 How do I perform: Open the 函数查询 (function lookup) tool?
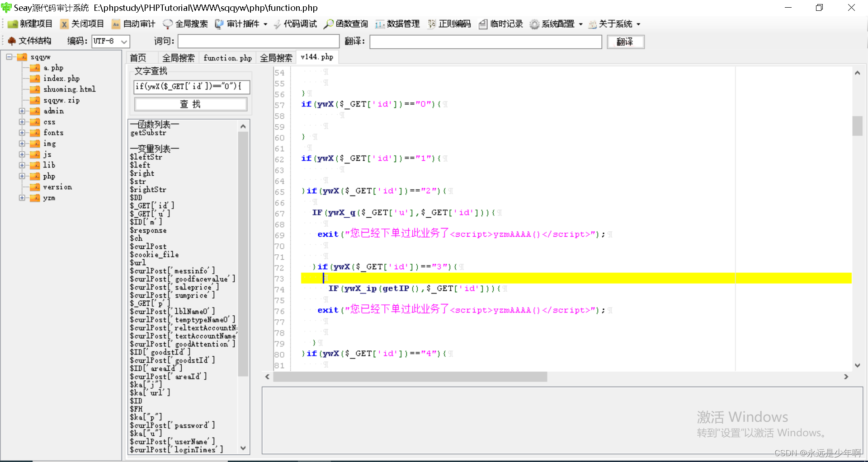(x=346, y=24)
